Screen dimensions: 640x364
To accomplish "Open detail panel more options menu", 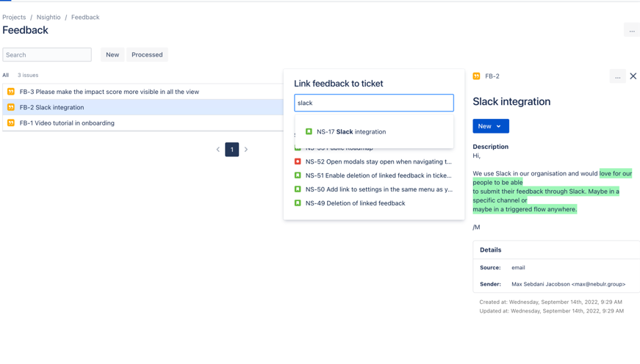I will pyautogui.click(x=617, y=76).
